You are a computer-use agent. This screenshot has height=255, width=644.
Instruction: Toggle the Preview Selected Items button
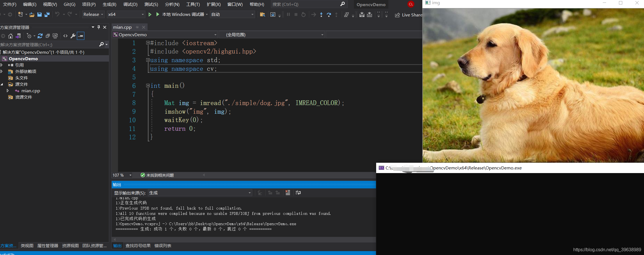(80, 36)
